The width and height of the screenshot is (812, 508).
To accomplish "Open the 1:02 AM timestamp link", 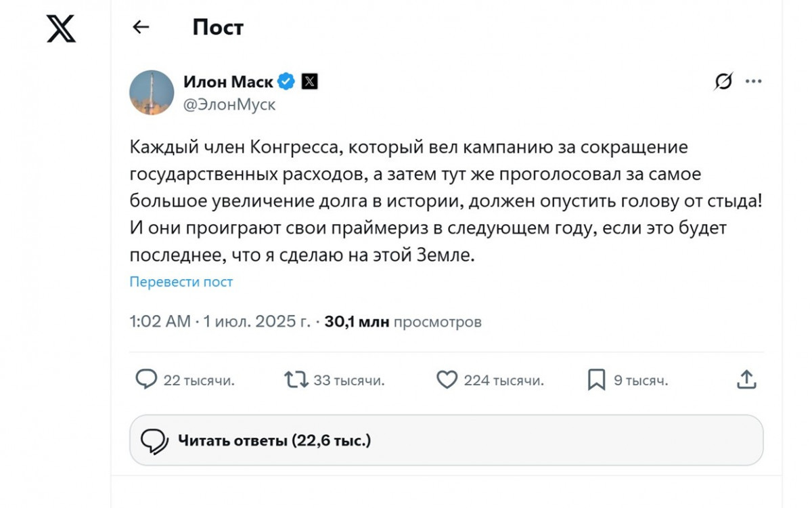I will (160, 322).
